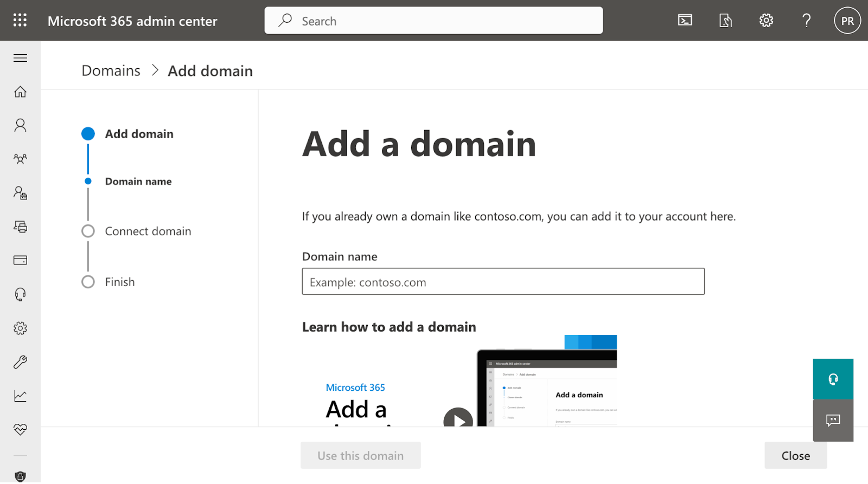
Task: Click Add domain breadcrumb text
Action: pyautogui.click(x=210, y=71)
